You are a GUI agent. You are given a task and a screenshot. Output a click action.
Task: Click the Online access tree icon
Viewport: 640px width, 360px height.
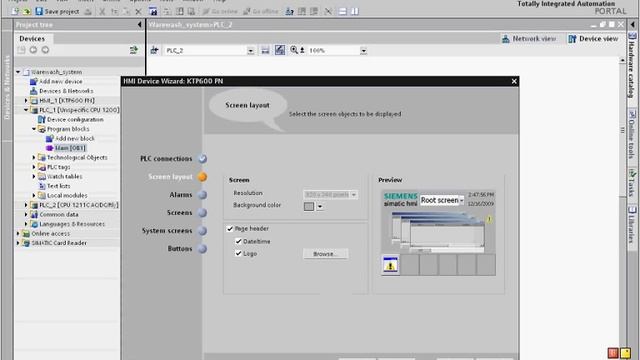coord(26,233)
